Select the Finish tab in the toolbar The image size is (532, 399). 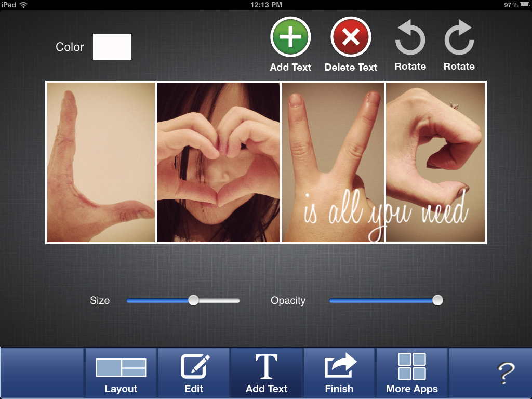coord(339,373)
